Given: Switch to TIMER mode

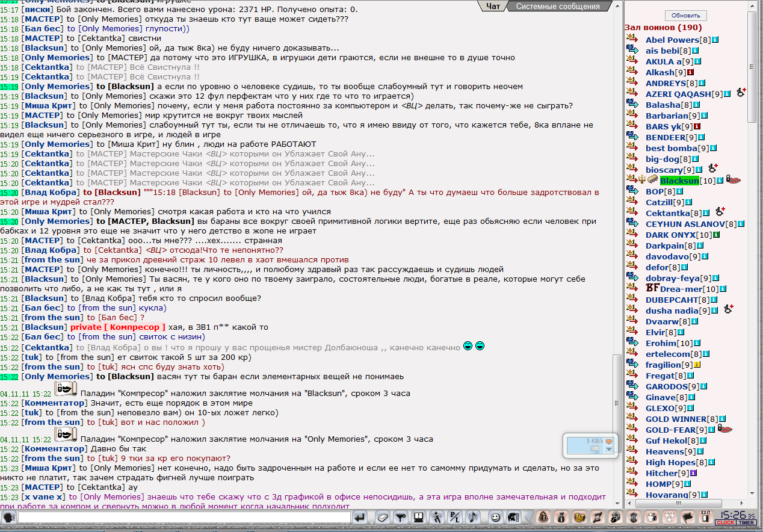Looking at the screenshot, I should (746, 522).
